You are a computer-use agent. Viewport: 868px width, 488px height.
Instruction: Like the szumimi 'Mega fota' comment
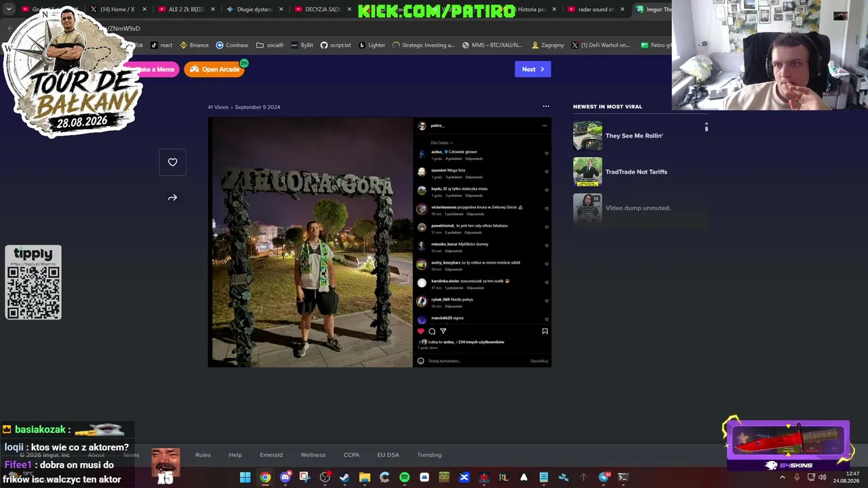coord(547,171)
